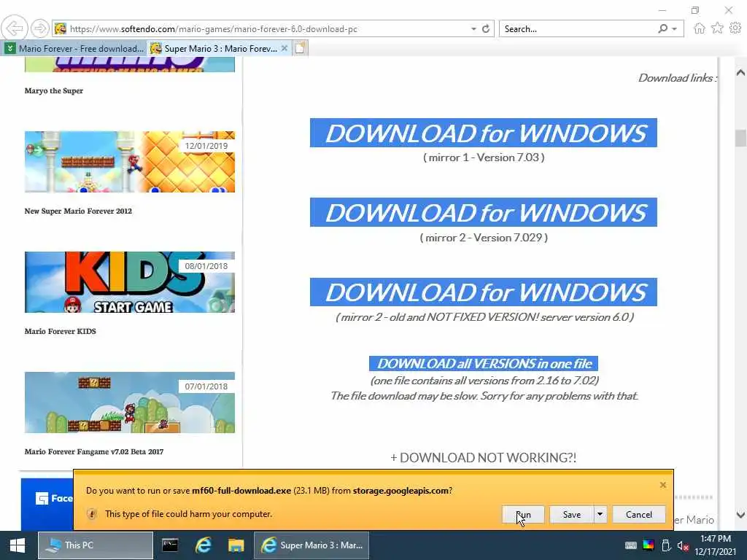Click Mario Forever Fangame v7.02 Beta 2017 title
The height and width of the screenshot is (560, 747).
pos(94,451)
